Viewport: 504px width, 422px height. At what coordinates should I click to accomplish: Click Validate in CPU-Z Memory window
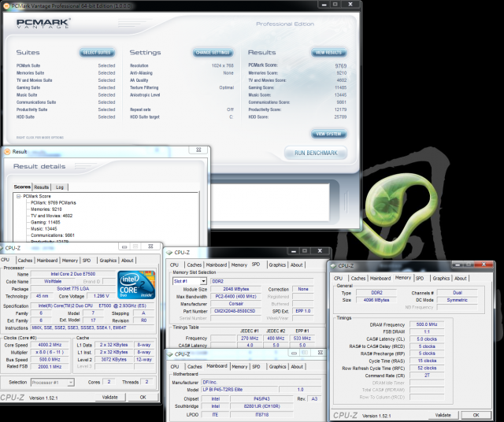[x=443, y=415]
